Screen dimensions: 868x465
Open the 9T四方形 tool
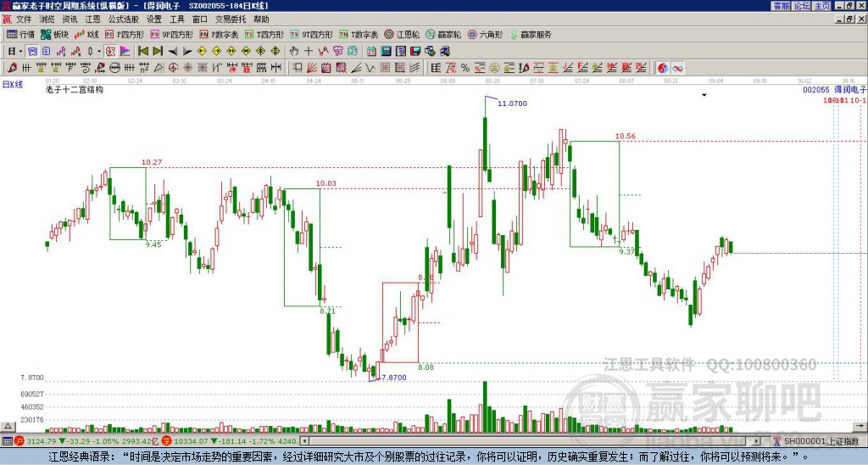311,34
